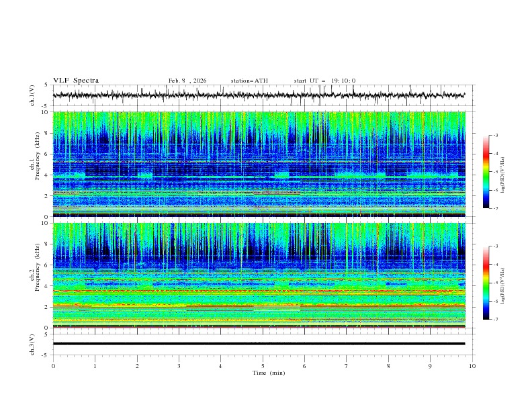The width and height of the screenshot is (532, 411).
Task: Click the "station=ATH" header label
Action: pos(249,81)
